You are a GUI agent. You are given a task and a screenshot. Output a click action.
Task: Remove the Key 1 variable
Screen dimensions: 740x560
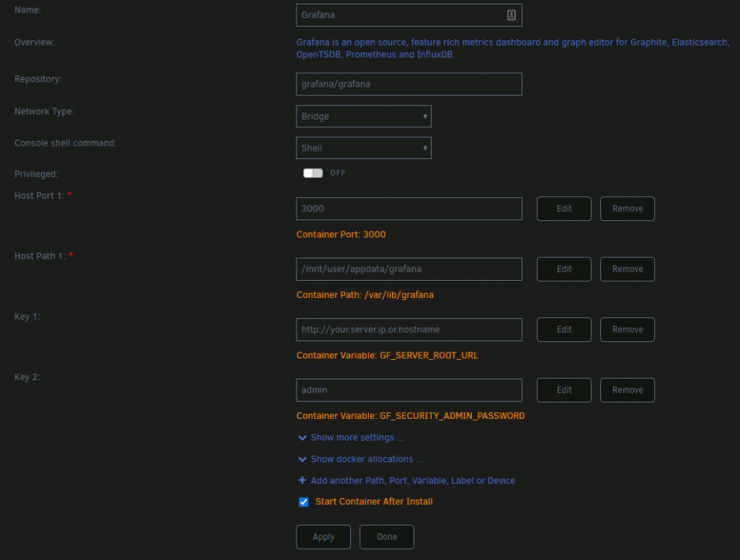click(627, 329)
